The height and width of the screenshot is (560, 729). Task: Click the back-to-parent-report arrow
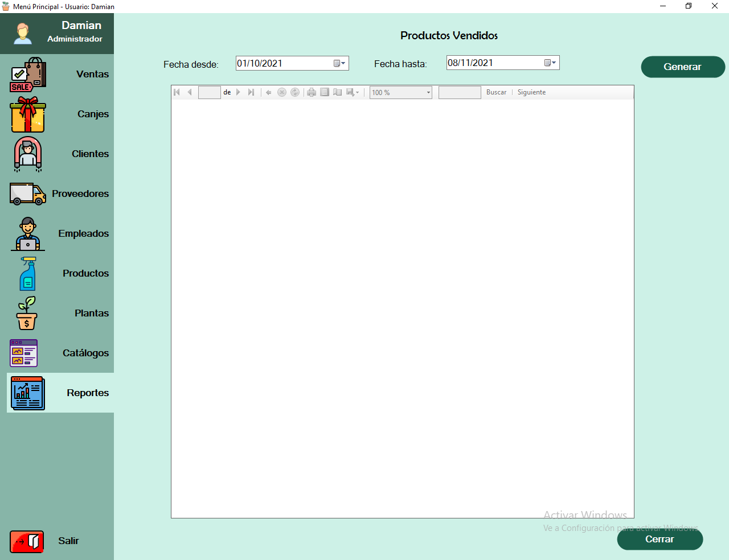click(x=269, y=92)
